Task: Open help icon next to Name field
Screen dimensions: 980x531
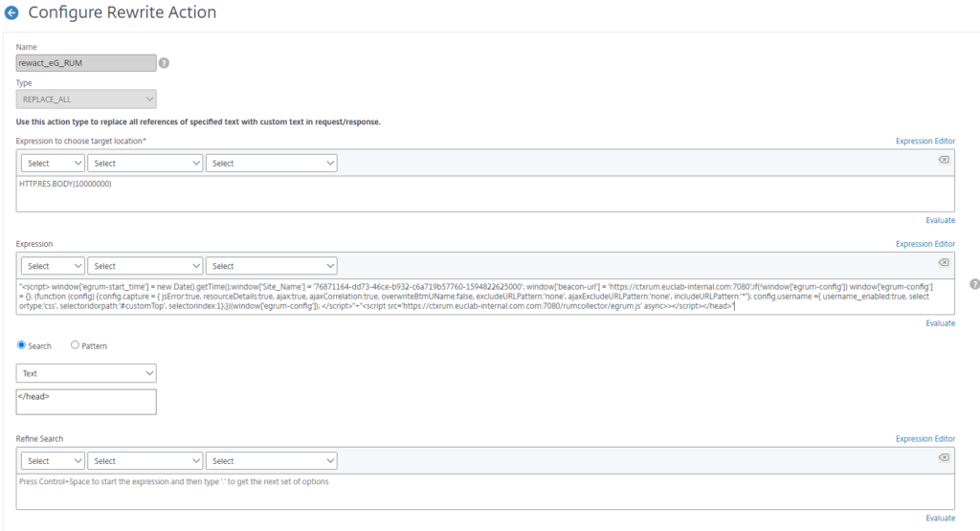Action: [164, 63]
